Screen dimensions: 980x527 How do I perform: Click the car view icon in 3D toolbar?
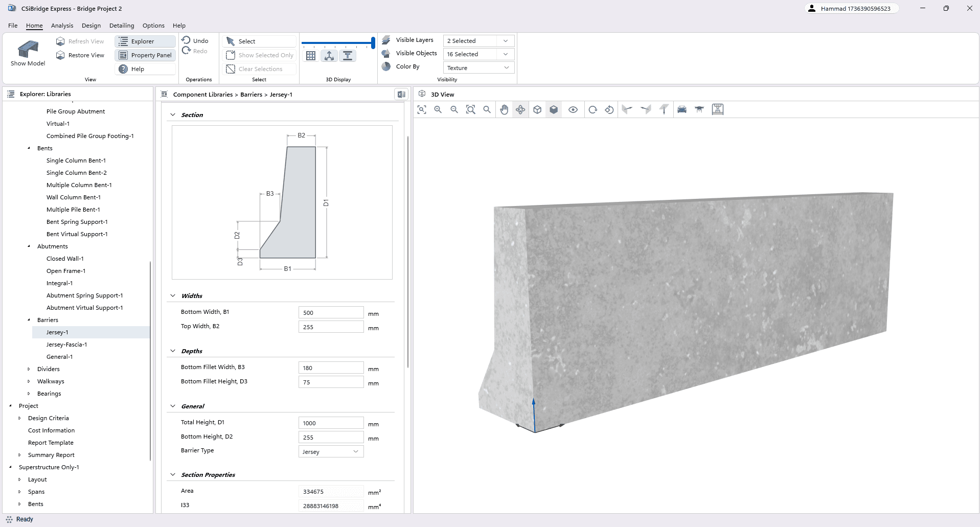click(x=682, y=109)
